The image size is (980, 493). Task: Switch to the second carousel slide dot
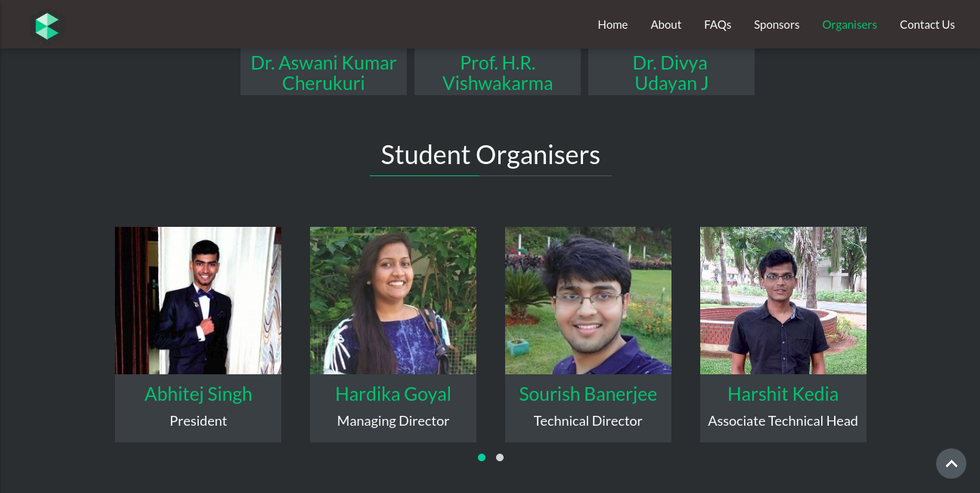coord(500,457)
